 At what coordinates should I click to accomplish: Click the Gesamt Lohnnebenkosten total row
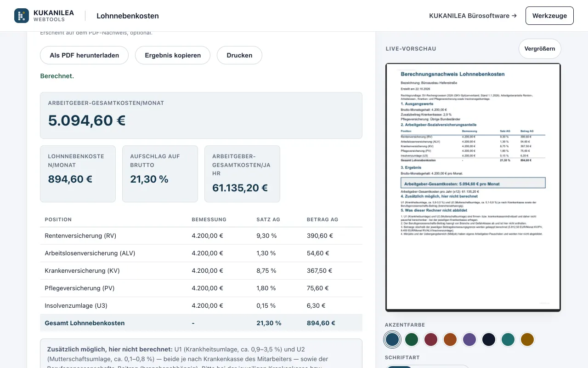tap(201, 323)
